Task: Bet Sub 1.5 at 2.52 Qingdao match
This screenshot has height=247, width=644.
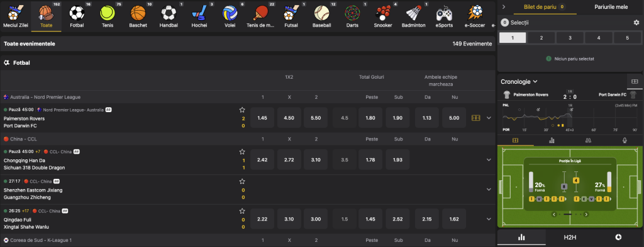Action: click(x=397, y=219)
